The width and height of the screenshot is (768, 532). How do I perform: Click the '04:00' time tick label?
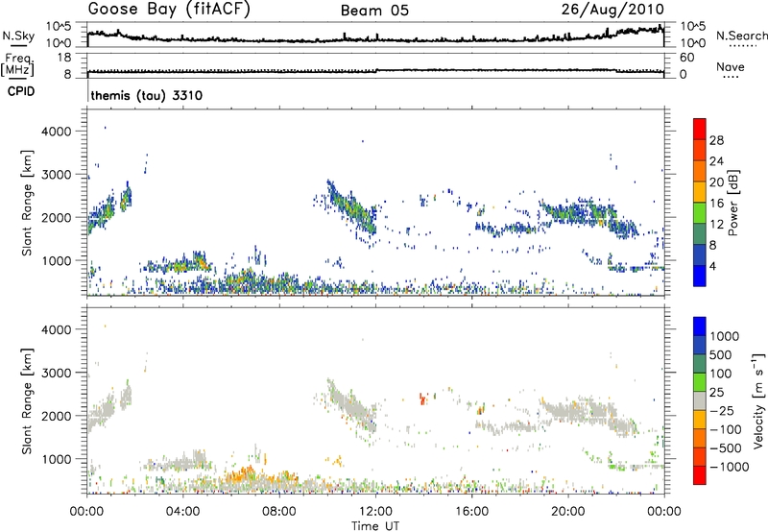coord(182,512)
